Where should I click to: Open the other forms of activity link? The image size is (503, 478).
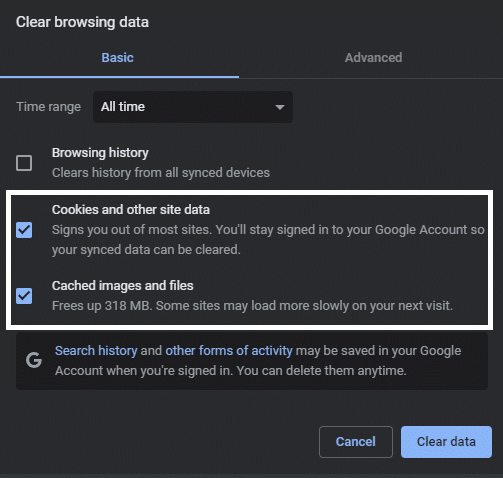(229, 351)
